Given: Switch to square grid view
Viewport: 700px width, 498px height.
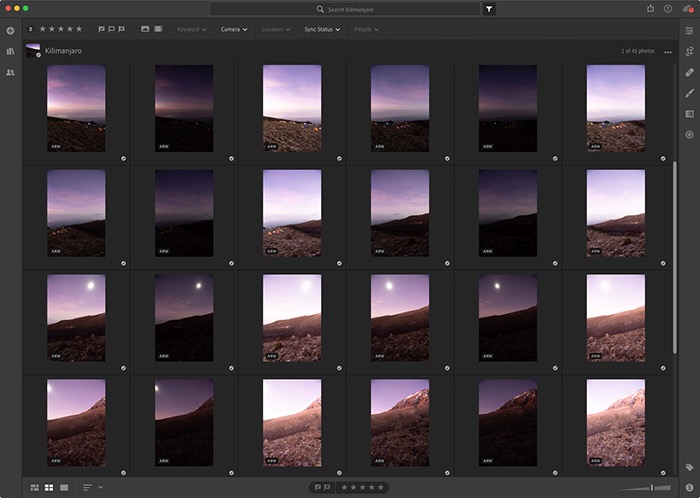Looking at the screenshot, I should [x=49, y=487].
